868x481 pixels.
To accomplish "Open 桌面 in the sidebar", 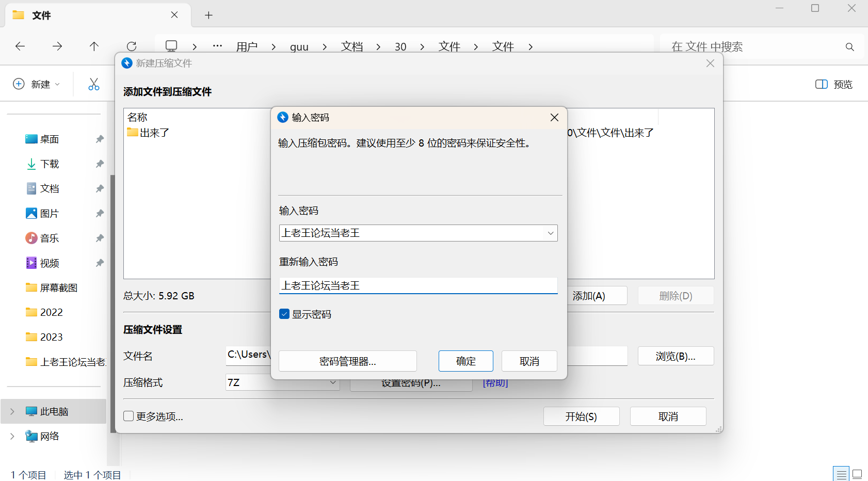I will (x=50, y=139).
